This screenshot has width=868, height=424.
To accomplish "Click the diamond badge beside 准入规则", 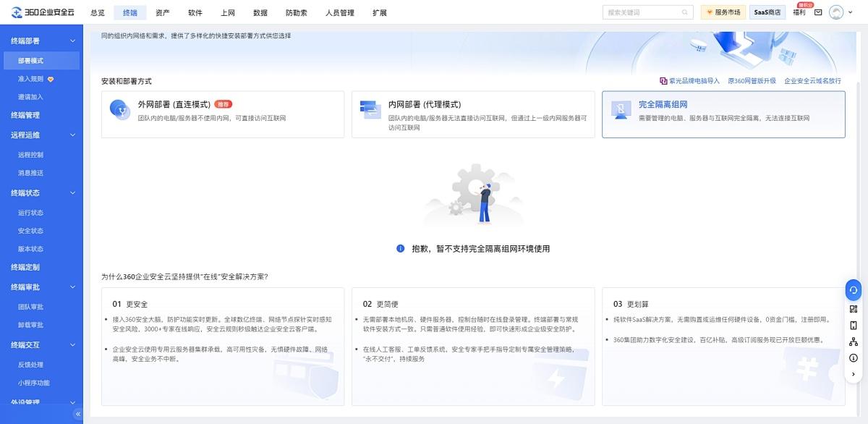I will tap(51, 79).
